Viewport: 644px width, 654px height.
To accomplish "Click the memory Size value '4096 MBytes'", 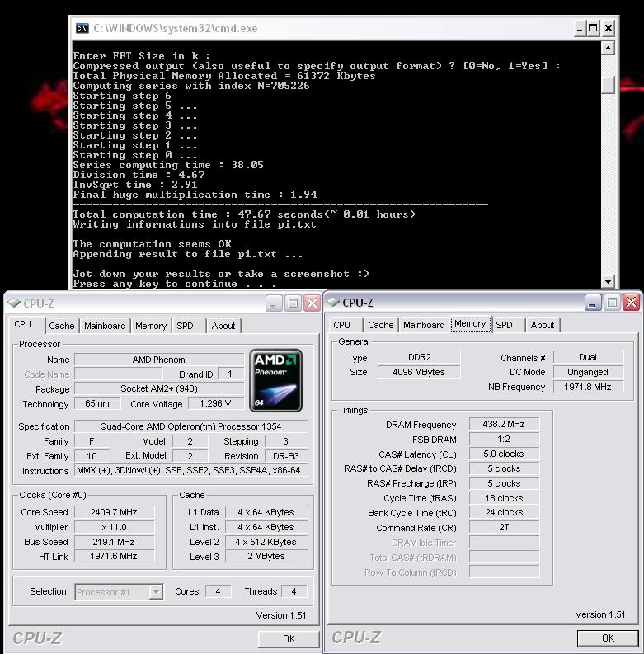I will coord(419,372).
